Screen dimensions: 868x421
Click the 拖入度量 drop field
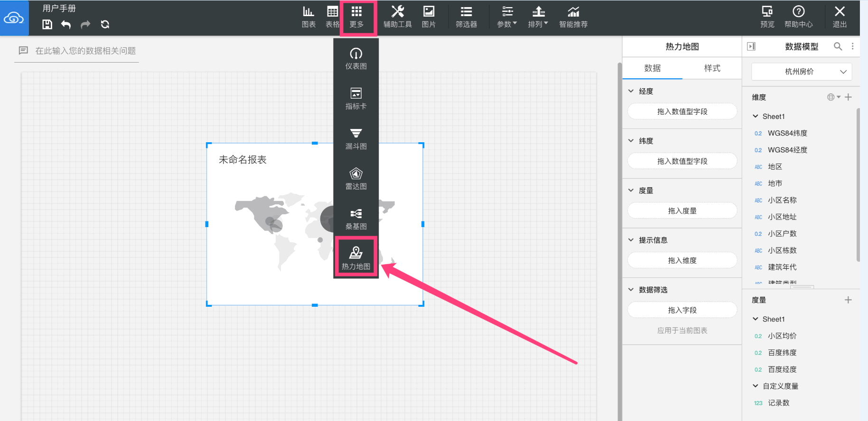click(682, 210)
